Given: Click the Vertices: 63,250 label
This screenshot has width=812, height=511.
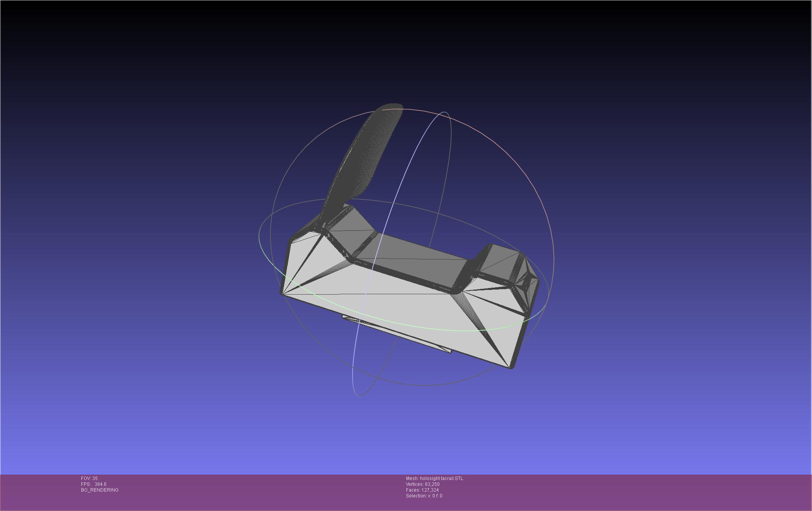Looking at the screenshot, I should pos(422,484).
